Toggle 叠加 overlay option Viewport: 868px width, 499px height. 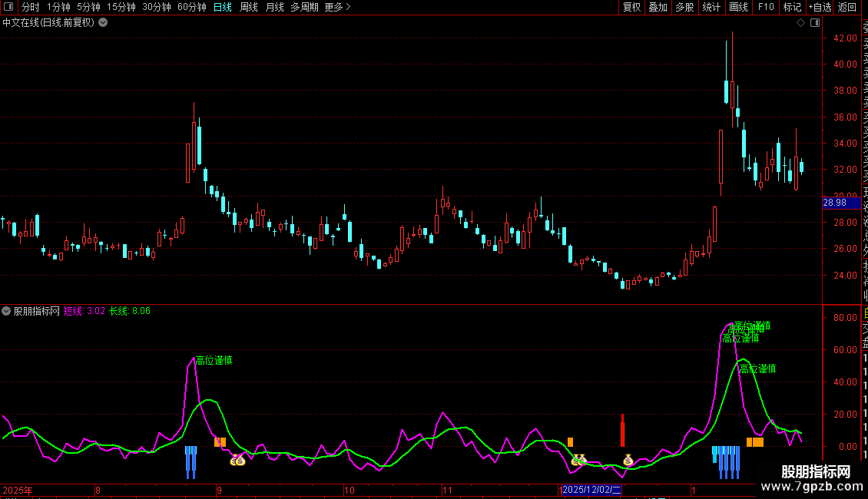658,7
